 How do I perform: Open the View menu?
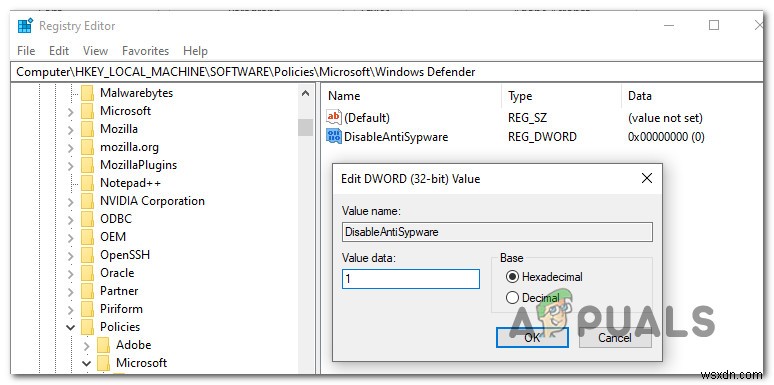coord(95,50)
